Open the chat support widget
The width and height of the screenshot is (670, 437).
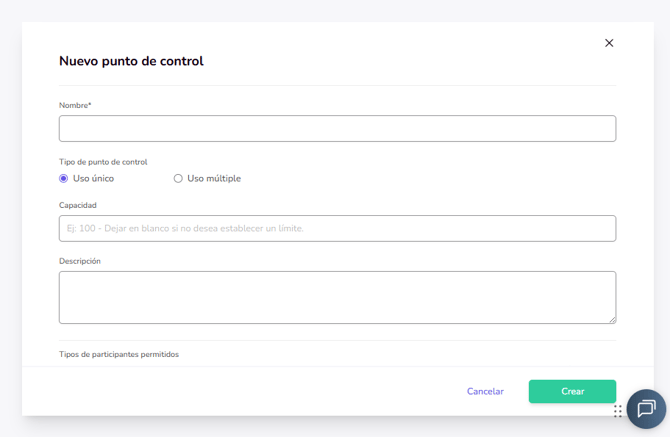pos(646,409)
